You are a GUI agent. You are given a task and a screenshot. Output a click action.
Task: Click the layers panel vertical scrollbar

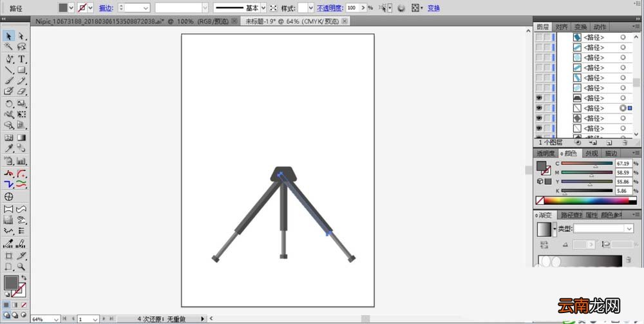point(636,82)
